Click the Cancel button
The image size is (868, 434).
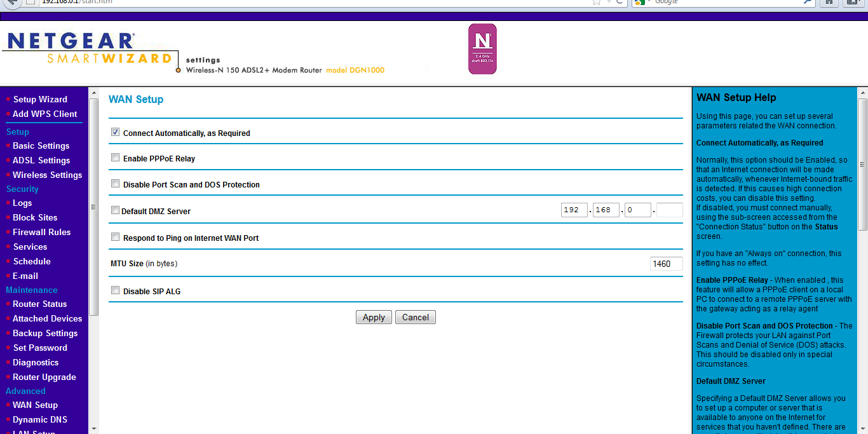click(x=415, y=317)
